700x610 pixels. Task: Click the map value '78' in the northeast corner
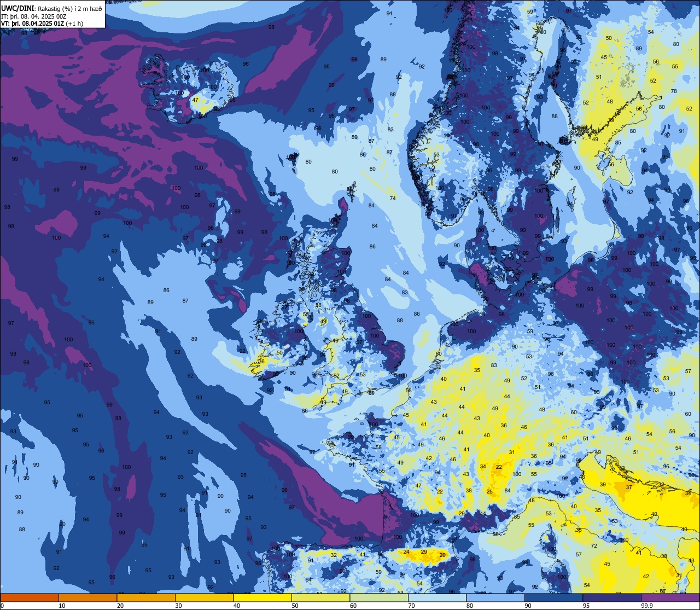pos(674,91)
